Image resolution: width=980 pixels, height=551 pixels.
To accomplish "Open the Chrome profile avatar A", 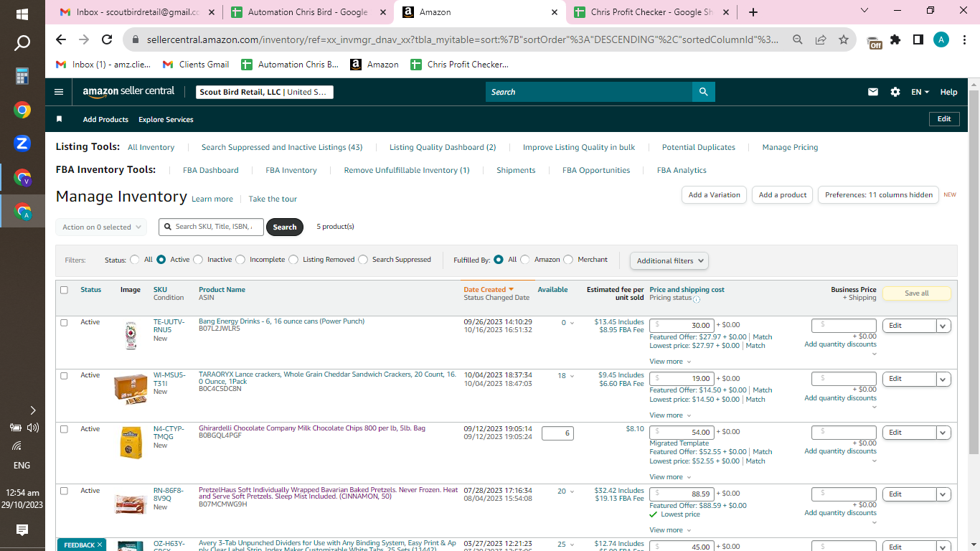I will pyautogui.click(x=941, y=40).
